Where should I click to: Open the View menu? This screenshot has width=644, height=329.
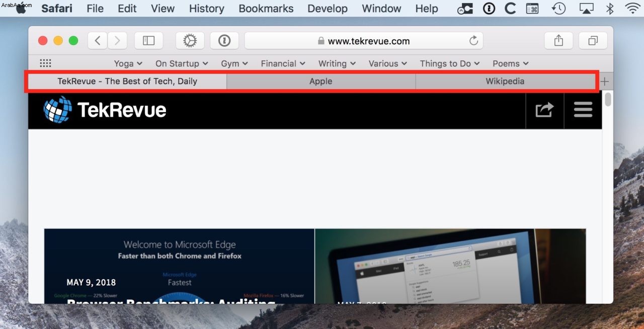(163, 9)
